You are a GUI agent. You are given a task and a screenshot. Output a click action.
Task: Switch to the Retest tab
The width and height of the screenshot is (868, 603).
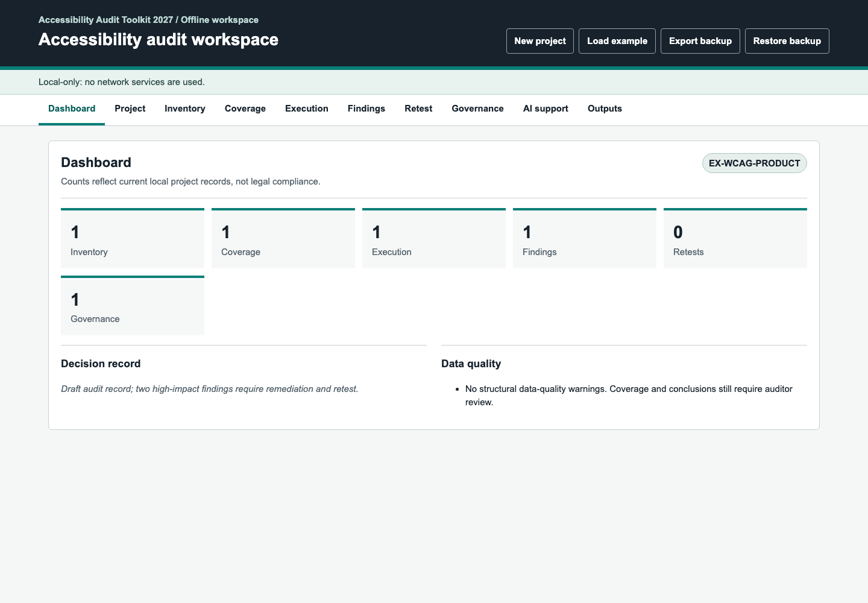(x=418, y=109)
